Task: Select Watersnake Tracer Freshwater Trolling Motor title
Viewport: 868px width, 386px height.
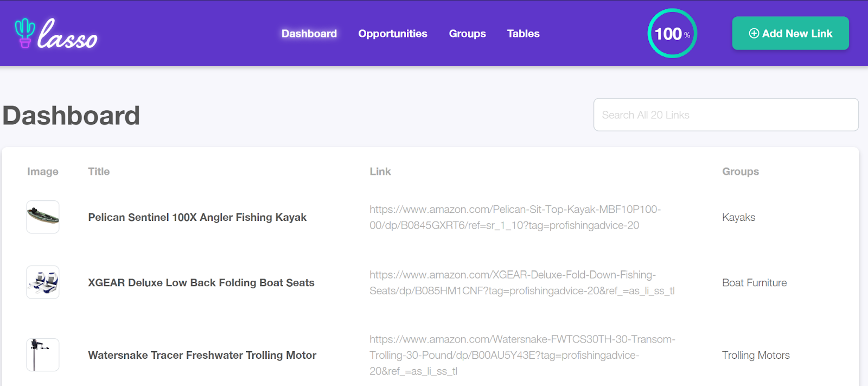Action: click(202, 355)
